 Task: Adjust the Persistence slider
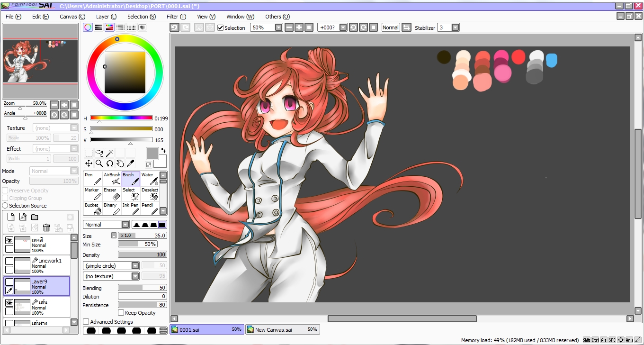click(142, 305)
